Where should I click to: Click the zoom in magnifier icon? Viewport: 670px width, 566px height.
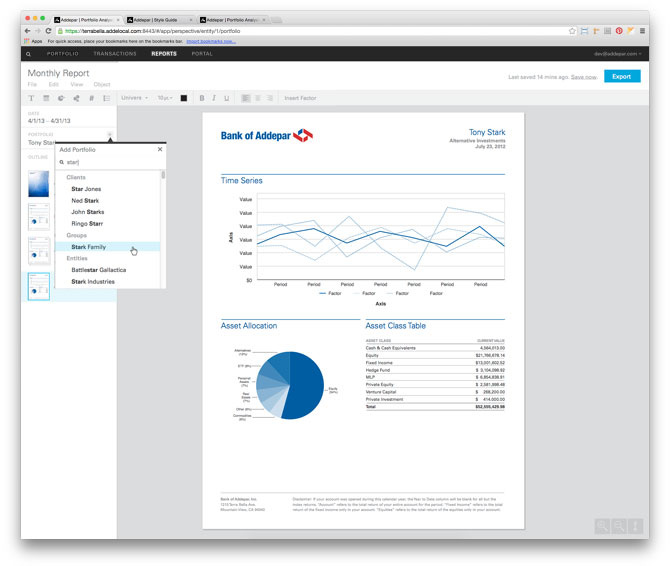(x=602, y=526)
